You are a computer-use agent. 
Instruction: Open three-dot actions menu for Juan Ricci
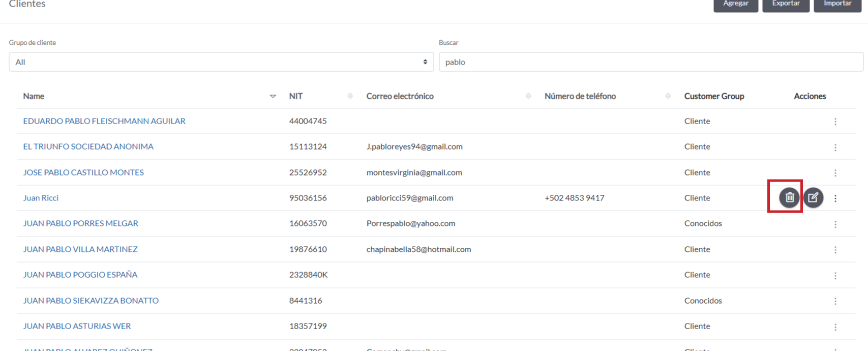click(x=835, y=198)
